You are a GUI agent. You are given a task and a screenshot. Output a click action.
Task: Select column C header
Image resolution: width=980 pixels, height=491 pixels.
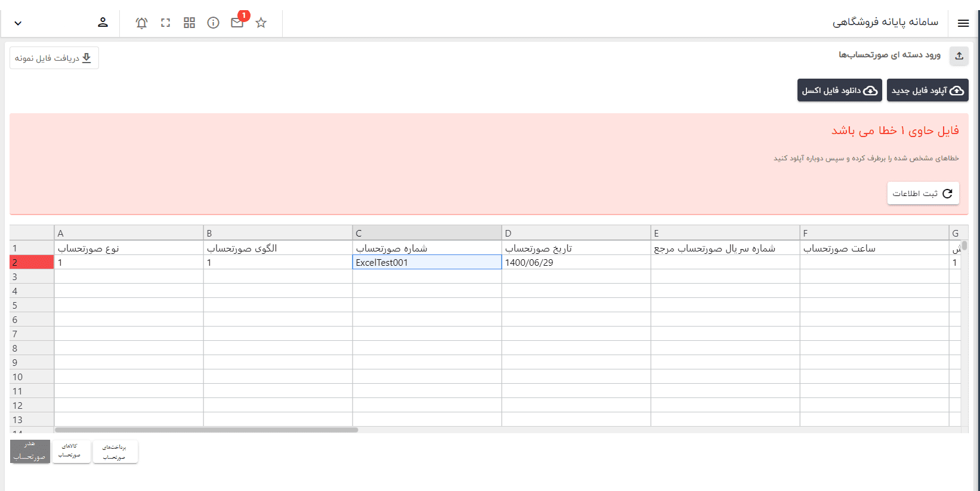[427, 233]
